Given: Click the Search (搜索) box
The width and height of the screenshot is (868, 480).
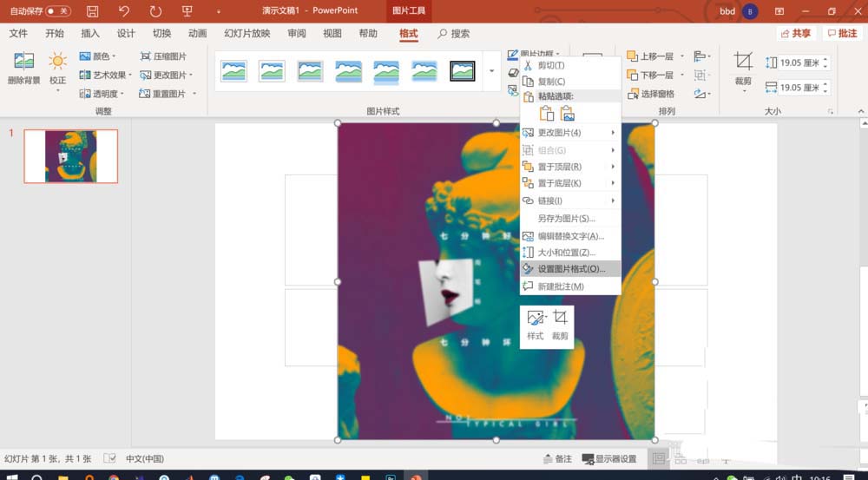Looking at the screenshot, I should tap(454, 33).
